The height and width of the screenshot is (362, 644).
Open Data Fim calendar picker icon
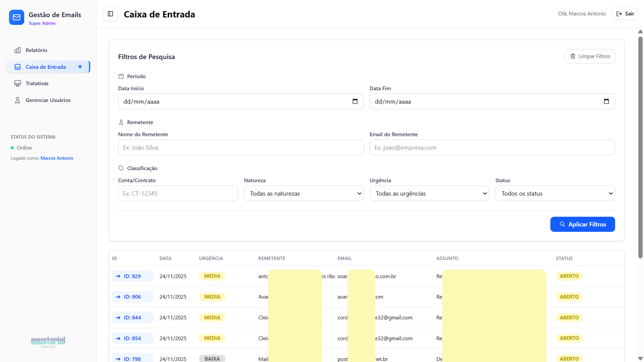point(606,102)
